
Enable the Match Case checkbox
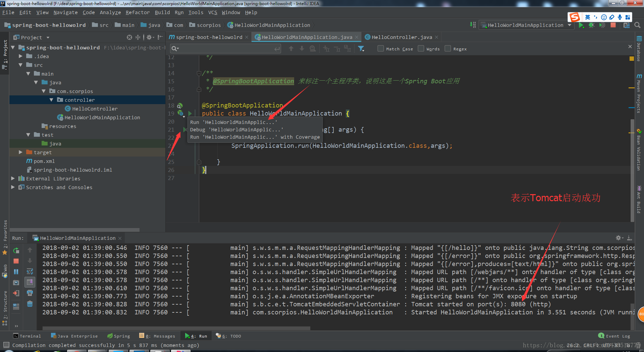click(x=381, y=49)
